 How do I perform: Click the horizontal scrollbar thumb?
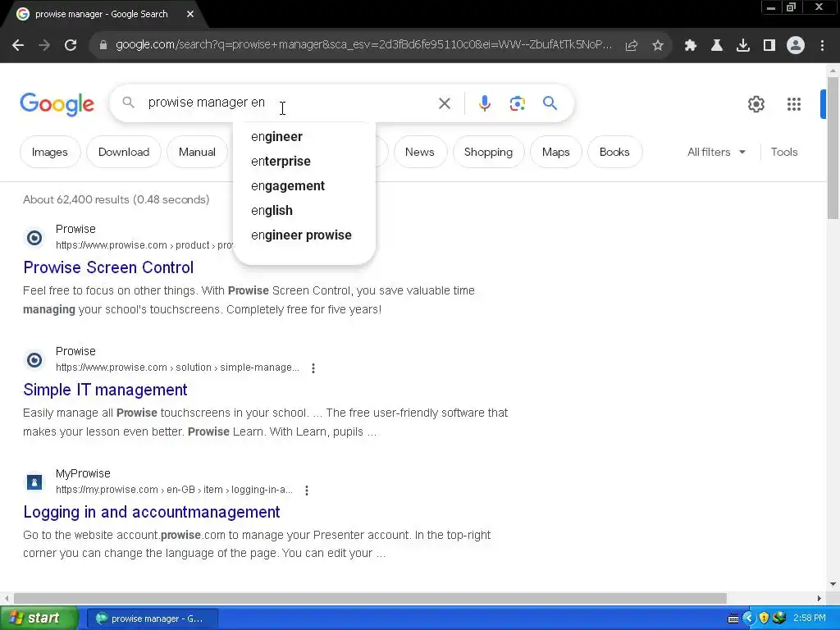pos(370,598)
